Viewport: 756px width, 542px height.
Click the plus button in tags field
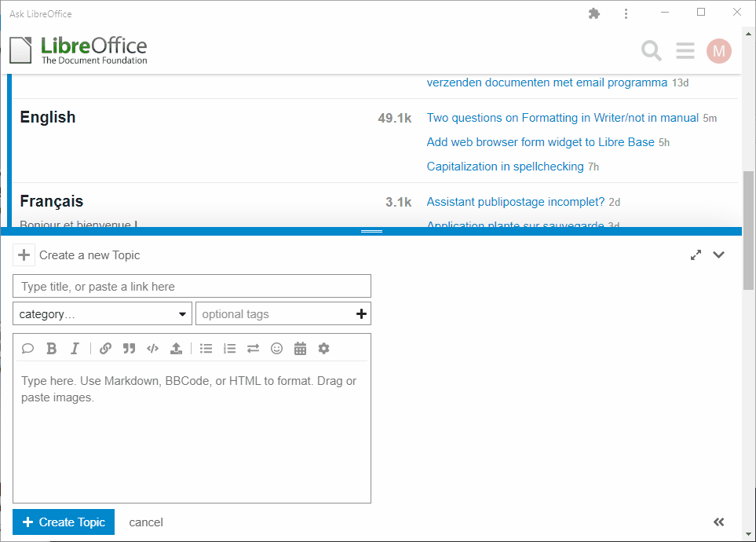361,314
